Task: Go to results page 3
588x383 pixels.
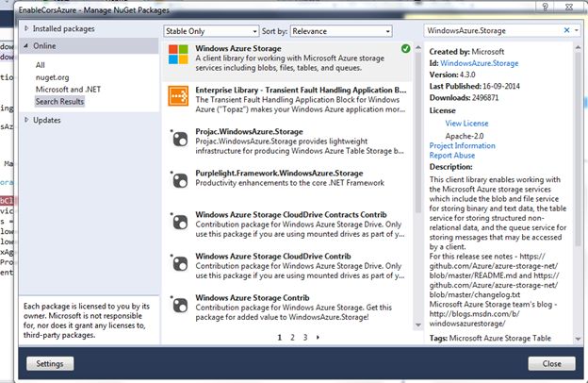Action: click(x=305, y=337)
